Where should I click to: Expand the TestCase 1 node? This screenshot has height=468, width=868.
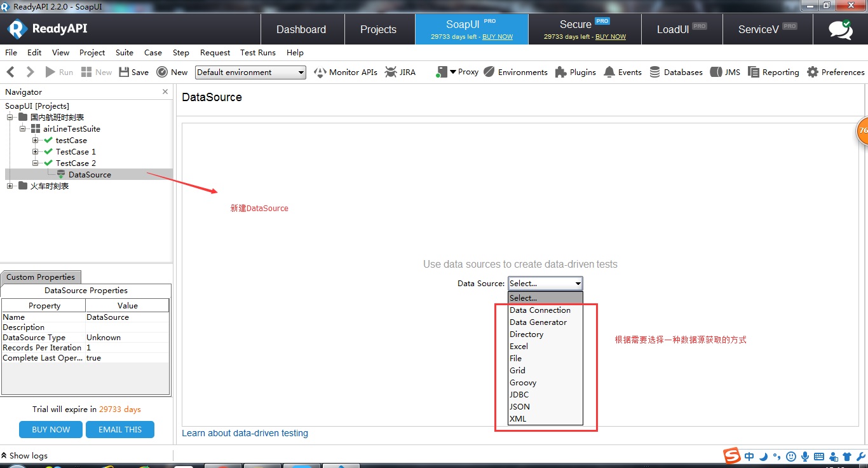(x=36, y=151)
